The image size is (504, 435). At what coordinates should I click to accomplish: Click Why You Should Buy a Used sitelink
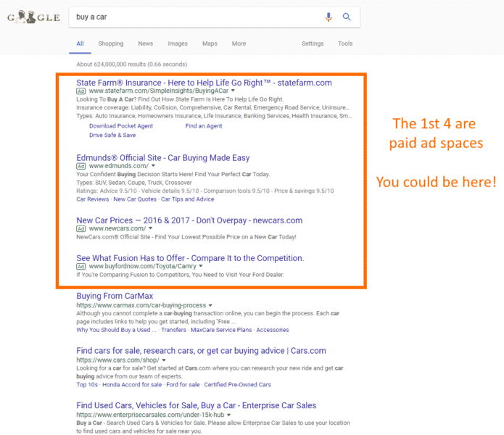point(116,330)
